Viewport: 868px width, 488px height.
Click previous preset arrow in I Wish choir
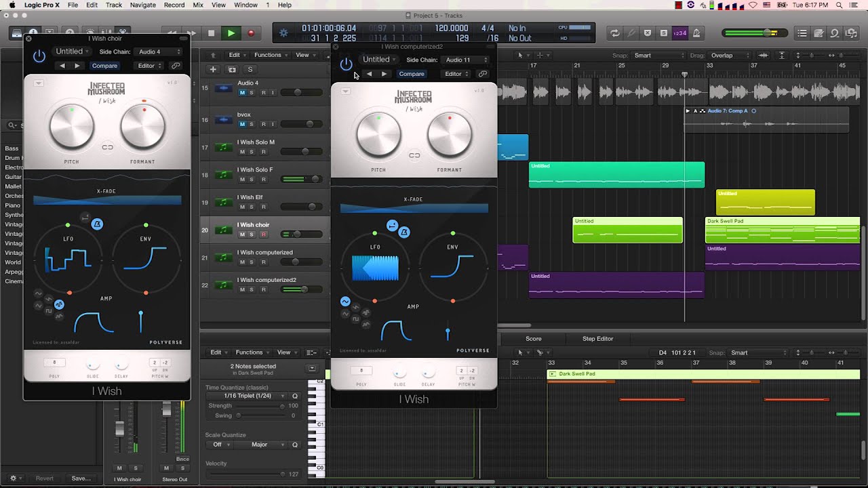click(x=62, y=66)
